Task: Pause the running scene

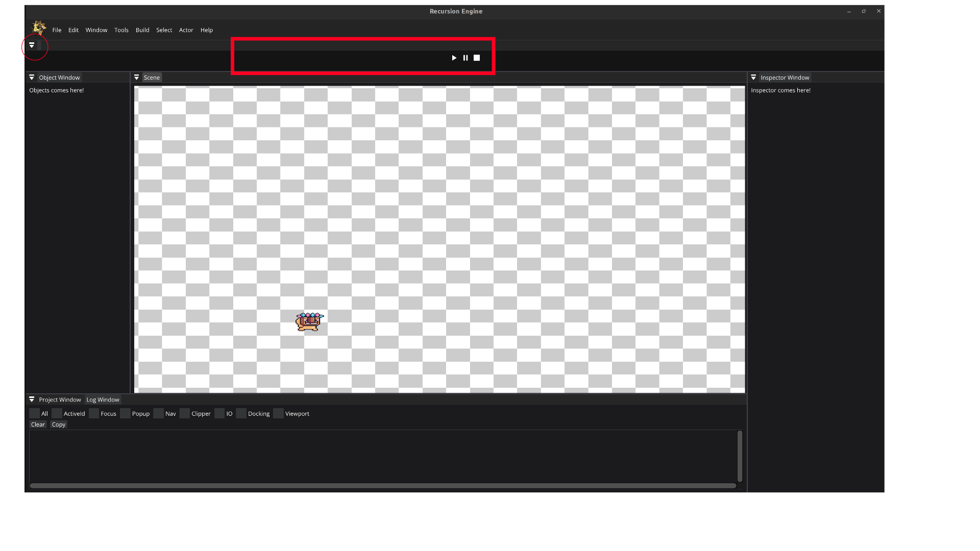Action: [465, 58]
